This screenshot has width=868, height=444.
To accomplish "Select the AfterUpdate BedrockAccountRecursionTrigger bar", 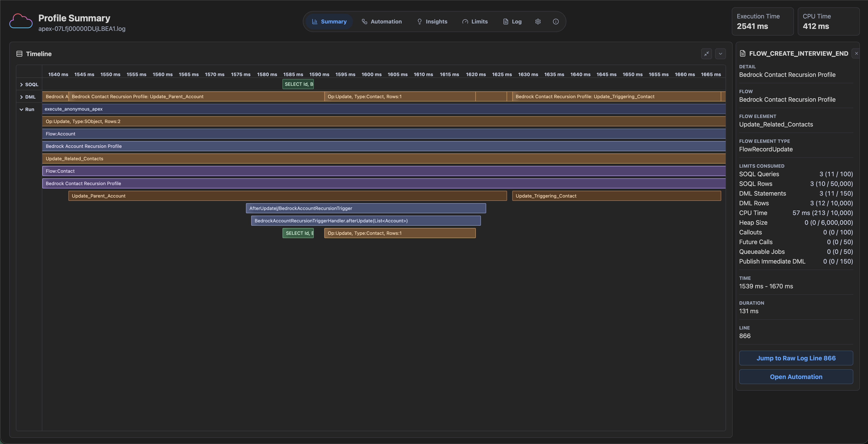I will coord(366,208).
